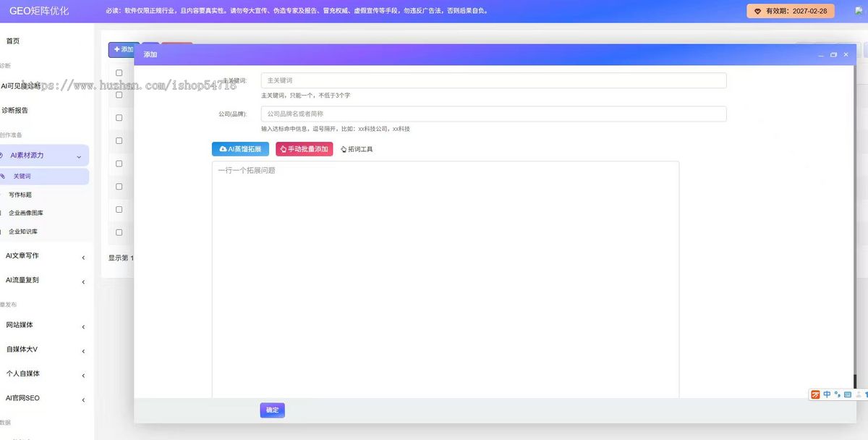Screen dimensions: 868x440
Task: Tick the fifth table row checkbox
Action: [119, 187]
